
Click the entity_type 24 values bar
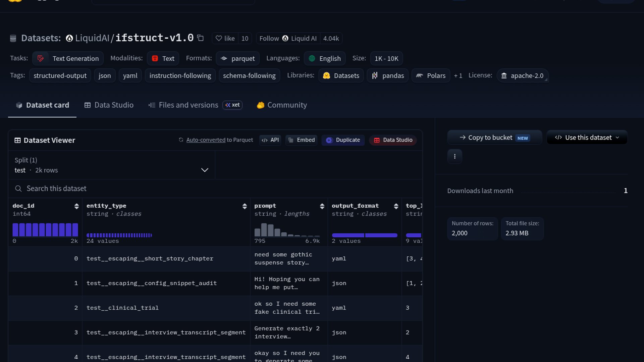click(119, 235)
